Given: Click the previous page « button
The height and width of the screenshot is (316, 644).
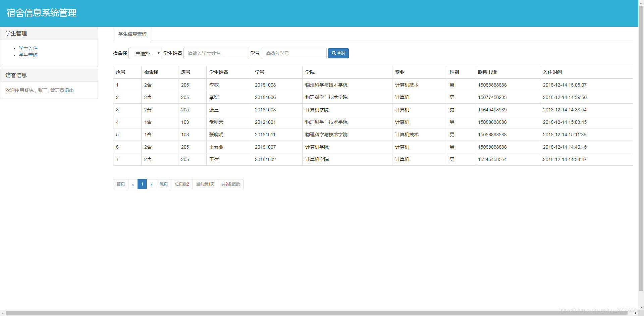Looking at the screenshot, I should [x=133, y=184].
